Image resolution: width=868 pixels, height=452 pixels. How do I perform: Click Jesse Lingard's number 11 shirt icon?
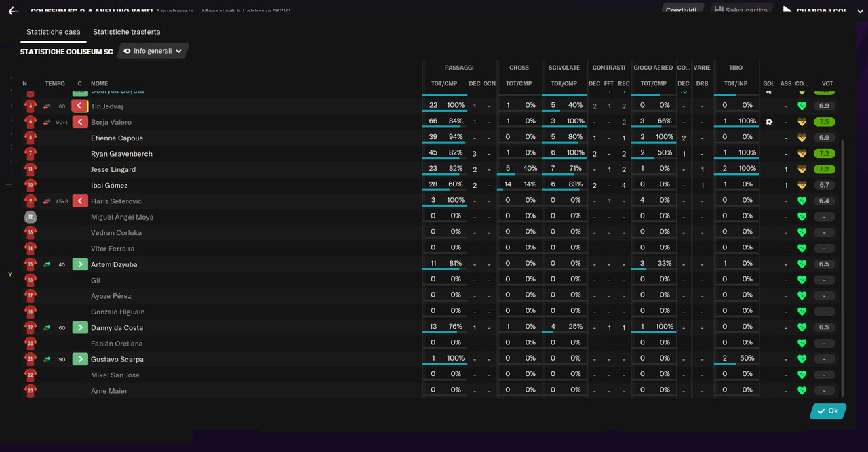click(x=30, y=169)
